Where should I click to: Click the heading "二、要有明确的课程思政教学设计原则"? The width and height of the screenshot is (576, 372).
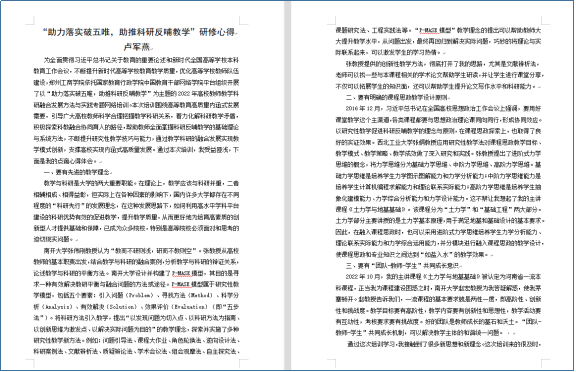tap(396, 97)
